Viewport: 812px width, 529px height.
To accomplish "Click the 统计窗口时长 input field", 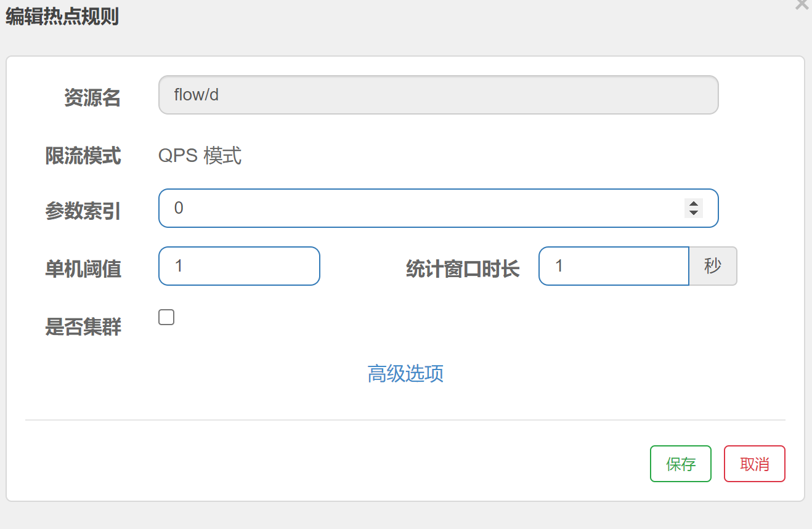I will (614, 266).
